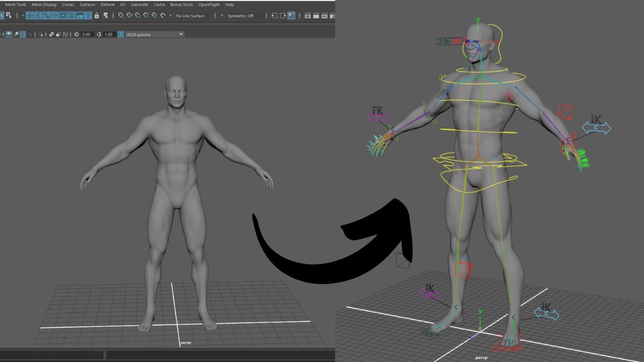The image size is (644, 362).
Task: Toggle the lock selection padlock icon
Action: tap(97, 16)
